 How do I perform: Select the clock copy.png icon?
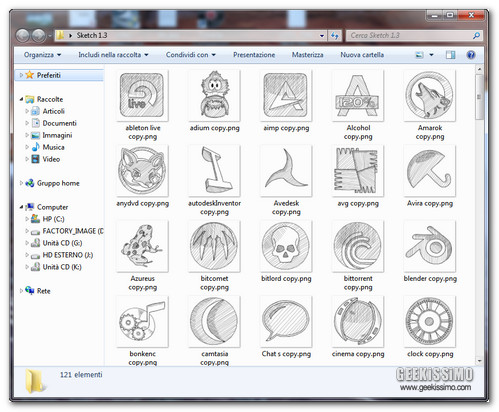click(430, 321)
